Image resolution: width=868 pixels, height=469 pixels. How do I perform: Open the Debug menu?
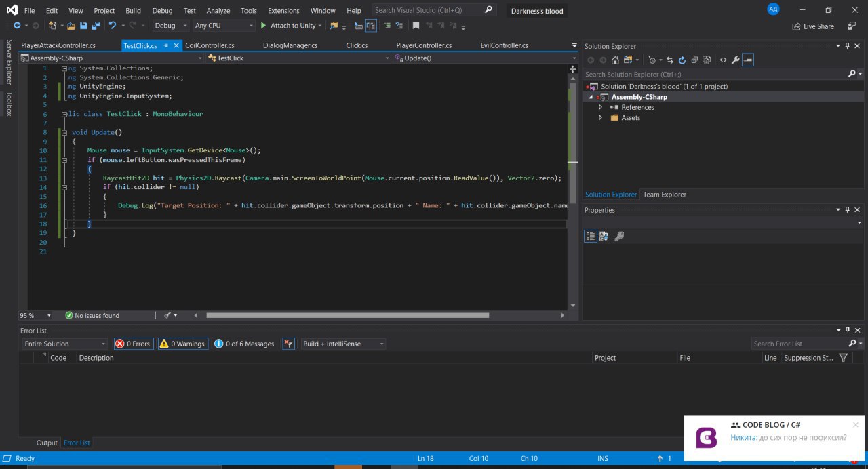162,11
